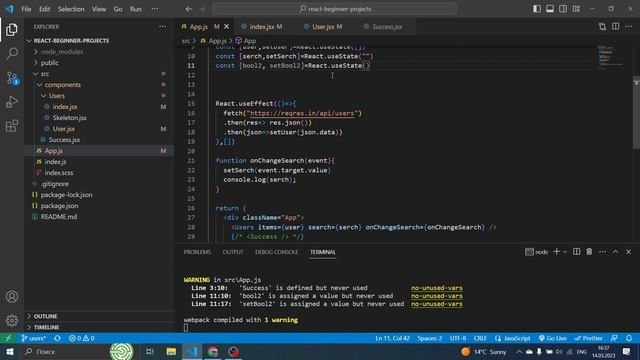Open Chrome from the taskbar
Image resolution: width=640 pixels, height=360 pixels.
pos(213,351)
